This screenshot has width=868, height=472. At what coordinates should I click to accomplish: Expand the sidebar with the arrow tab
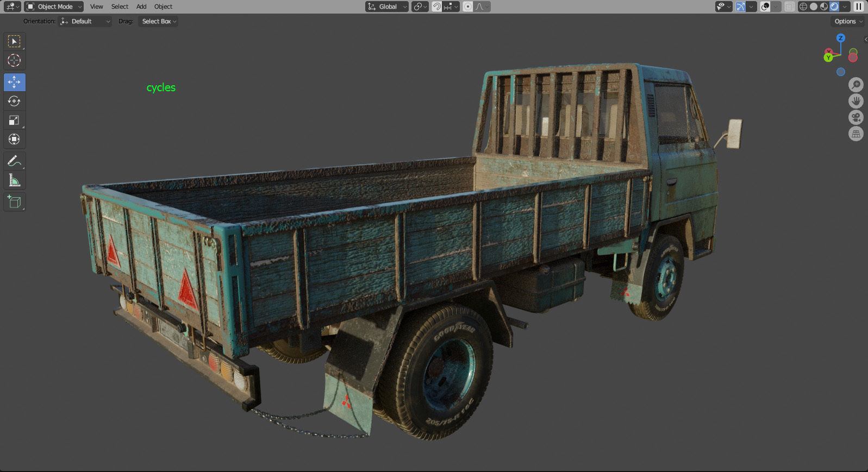865,39
